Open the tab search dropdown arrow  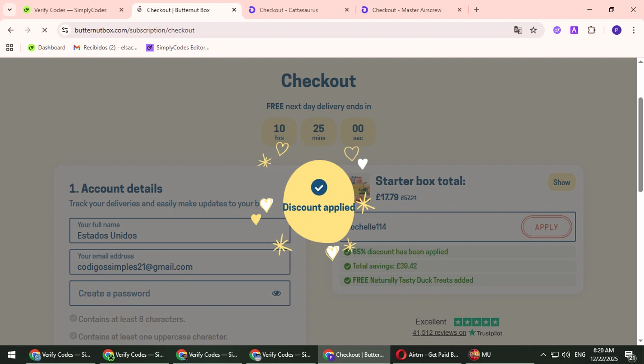point(9,9)
